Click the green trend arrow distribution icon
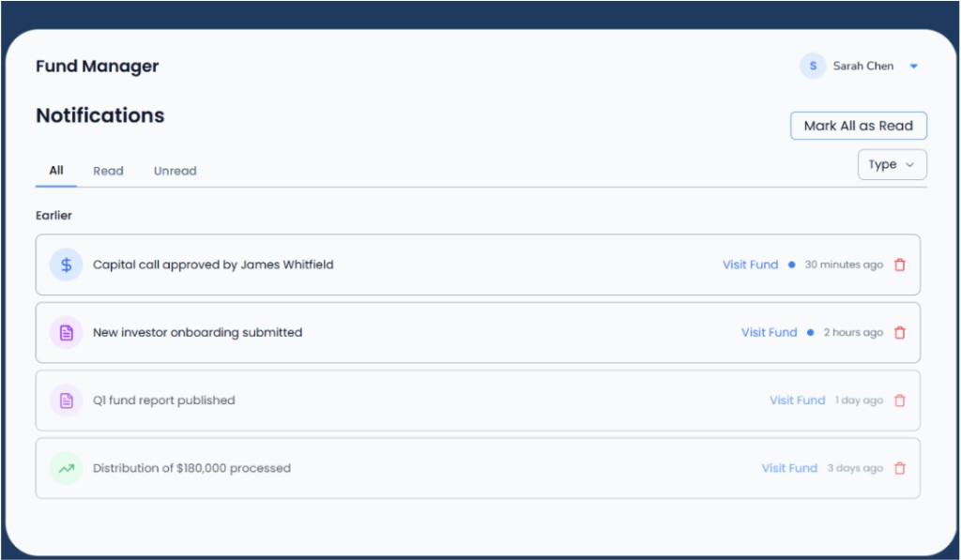This screenshot has height=560, width=961. pyautogui.click(x=67, y=469)
